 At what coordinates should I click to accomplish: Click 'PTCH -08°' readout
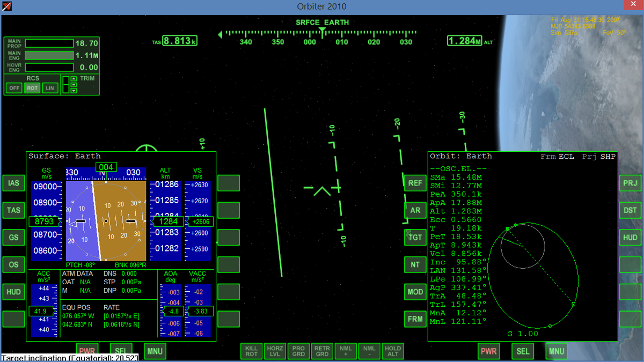click(80, 265)
